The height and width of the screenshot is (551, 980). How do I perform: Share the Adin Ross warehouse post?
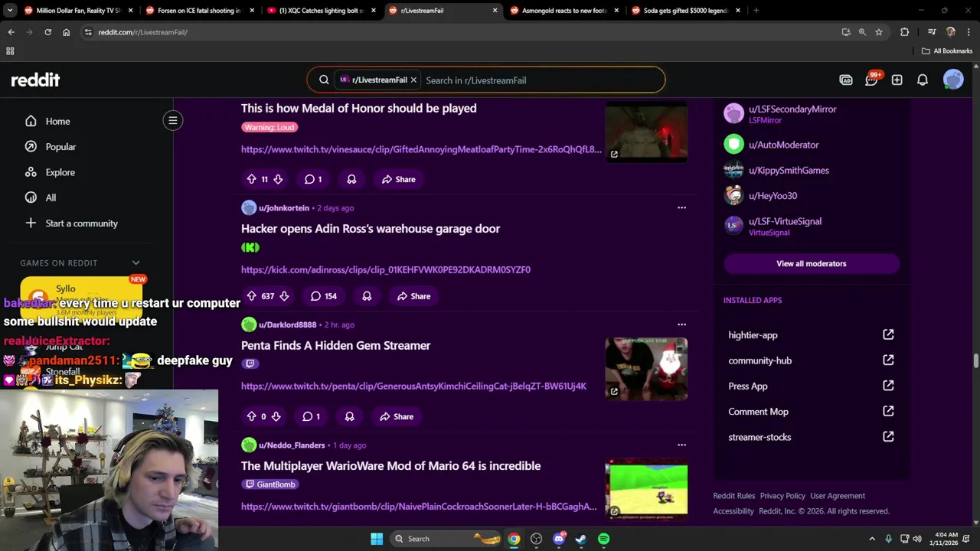413,296
